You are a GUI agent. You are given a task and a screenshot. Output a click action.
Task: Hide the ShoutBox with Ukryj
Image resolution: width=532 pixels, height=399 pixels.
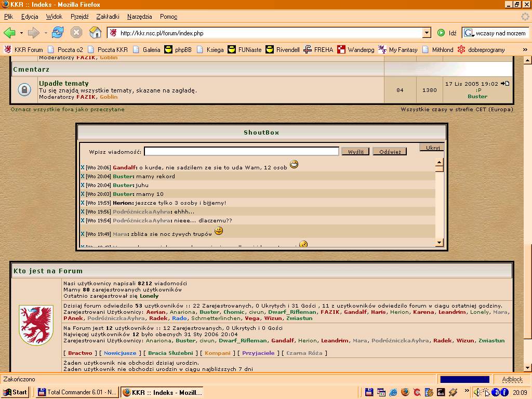433,148
